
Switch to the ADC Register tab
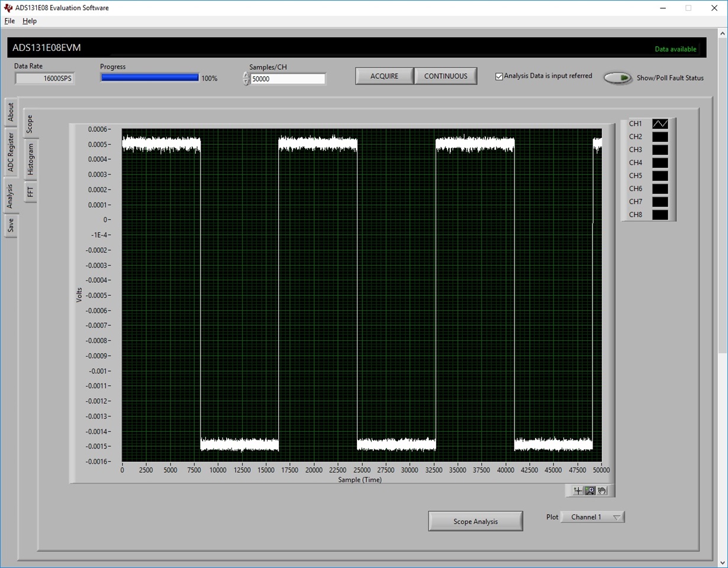point(10,152)
